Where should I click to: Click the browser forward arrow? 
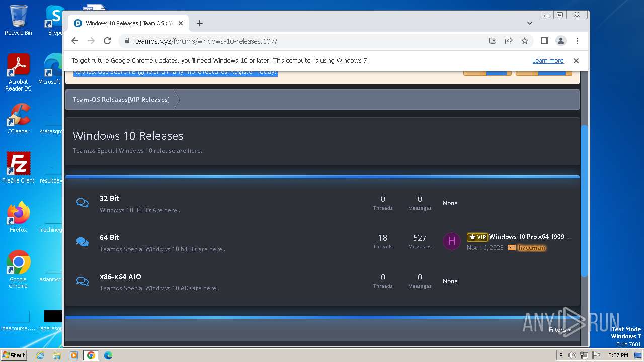[x=91, y=41]
